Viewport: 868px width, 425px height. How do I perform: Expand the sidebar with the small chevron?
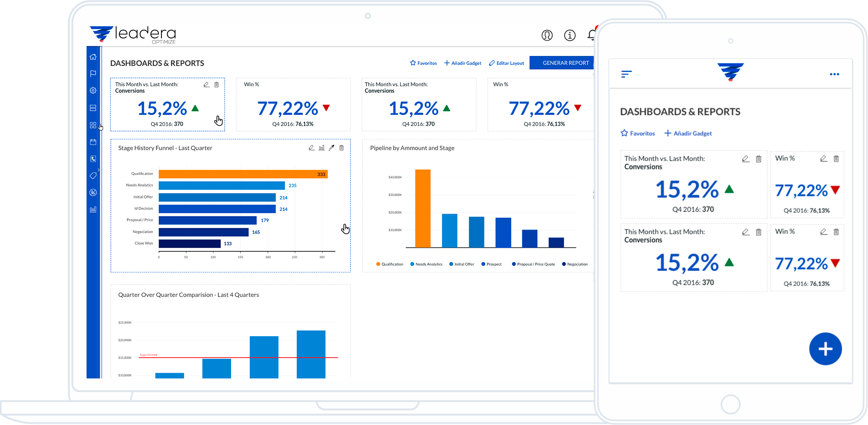coord(99,170)
